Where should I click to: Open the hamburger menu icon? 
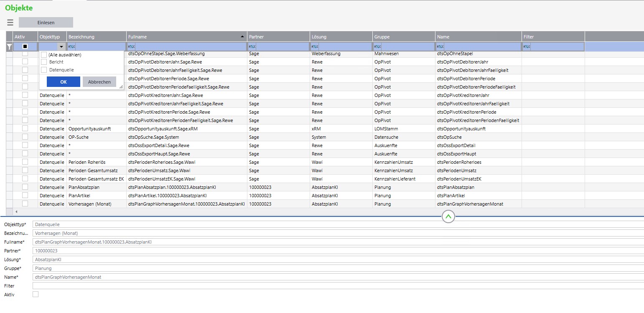tap(10, 23)
